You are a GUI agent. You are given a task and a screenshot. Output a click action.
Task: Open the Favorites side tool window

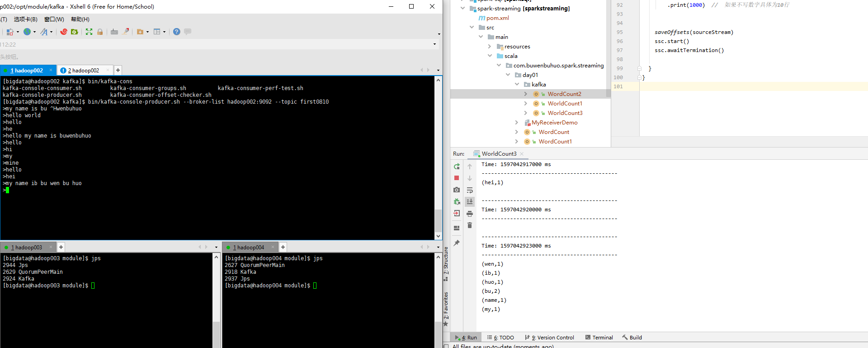[x=446, y=309]
